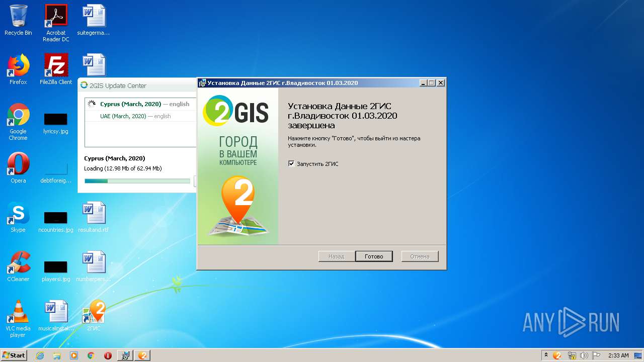Select the musicalinstal Word document
This screenshot has width=644, height=362.
tap(56, 315)
